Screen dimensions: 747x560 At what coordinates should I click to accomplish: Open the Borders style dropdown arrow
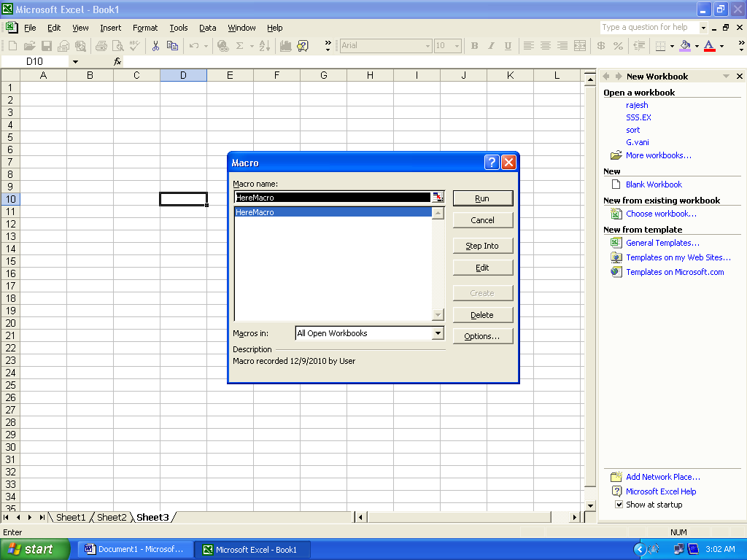pyautogui.click(x=672, y=46)
